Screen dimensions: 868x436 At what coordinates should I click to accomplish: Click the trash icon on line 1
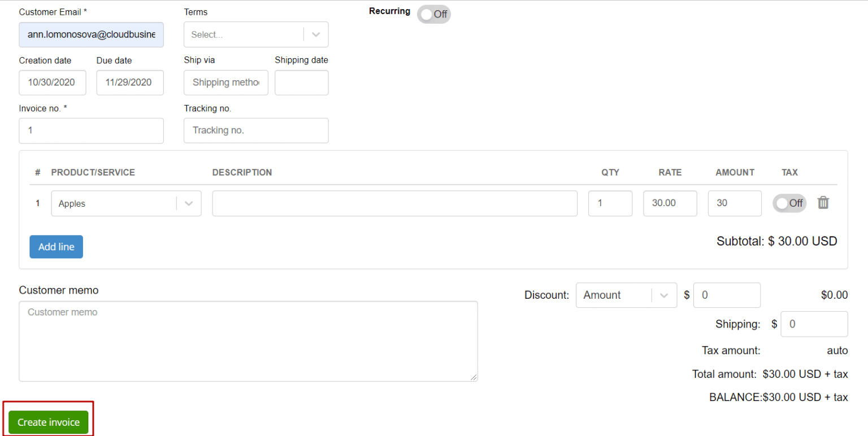pos(823,202)
